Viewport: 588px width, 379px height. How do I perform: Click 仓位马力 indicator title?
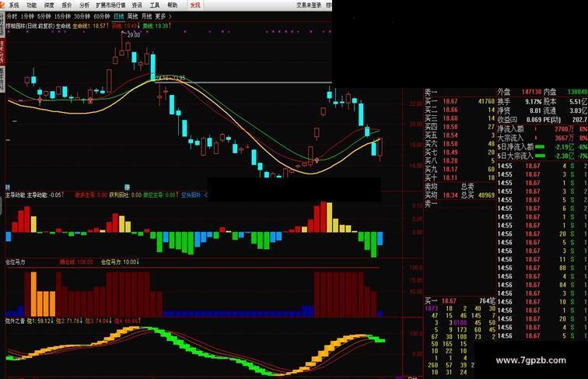(x=16, y=262)
